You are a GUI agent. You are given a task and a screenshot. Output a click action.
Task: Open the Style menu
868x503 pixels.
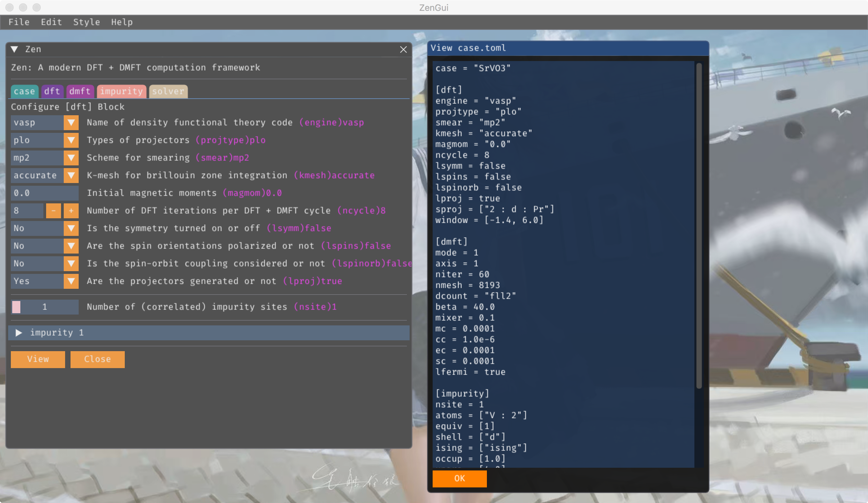tap(86, 22)
